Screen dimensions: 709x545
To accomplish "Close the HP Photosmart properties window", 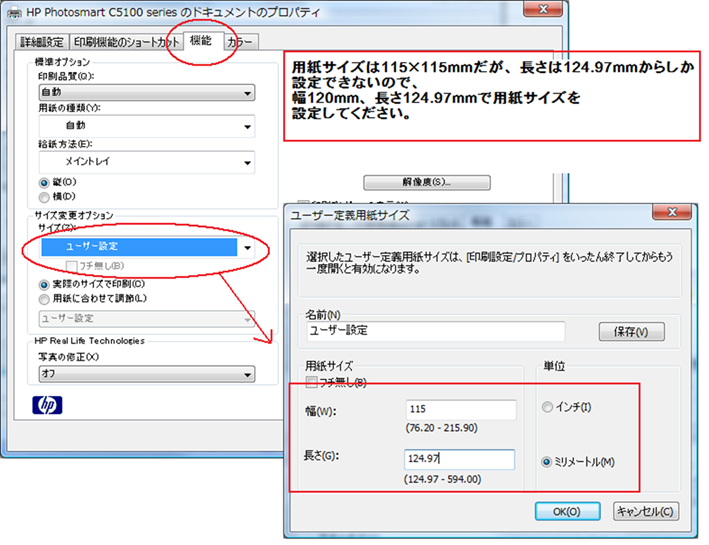I will coord(543,9).
